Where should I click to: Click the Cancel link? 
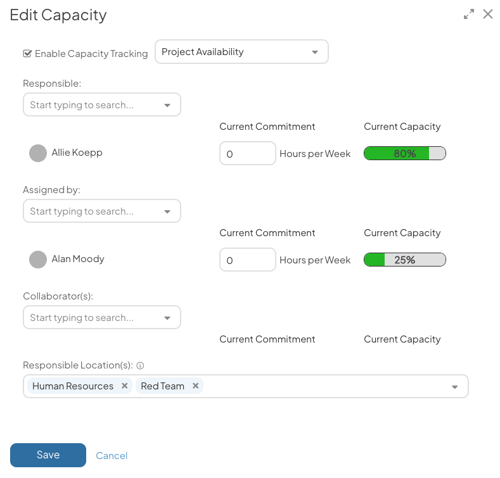112,456
